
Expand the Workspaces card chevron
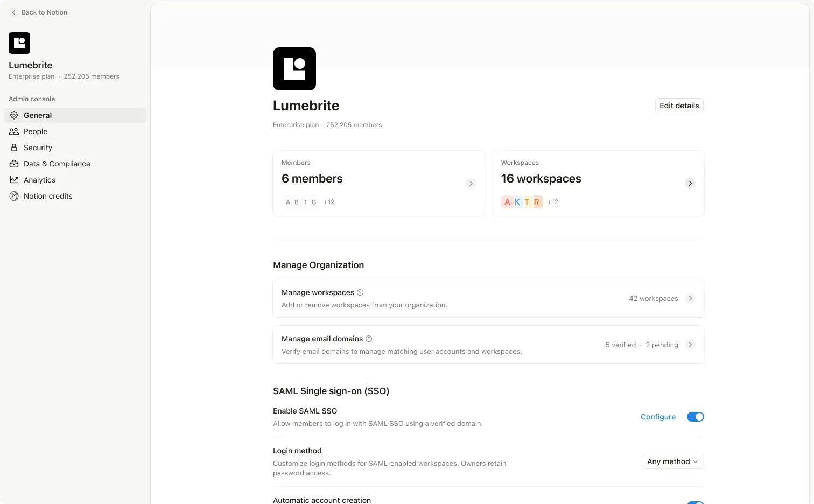[690, 184]
